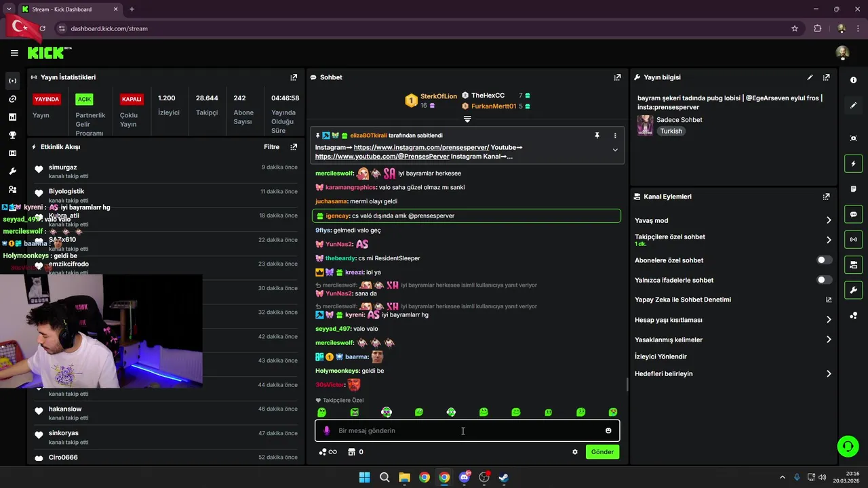Click the gift icon showing 0
This screenshot has height=488, width=868.
pos(355,452)
